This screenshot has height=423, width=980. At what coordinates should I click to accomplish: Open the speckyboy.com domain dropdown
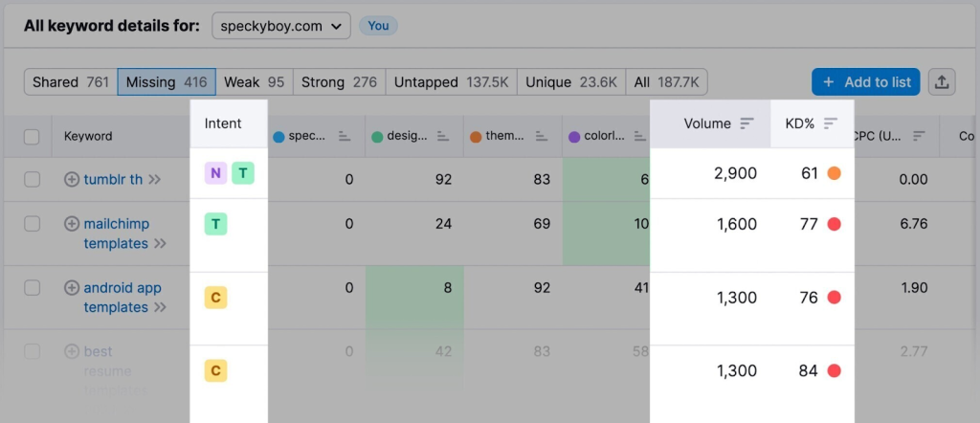click(x=280, y=26)
